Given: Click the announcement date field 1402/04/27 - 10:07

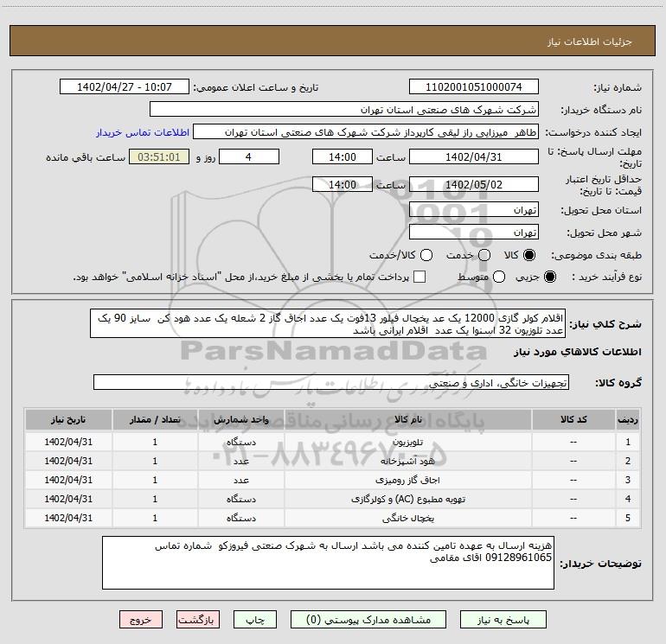Looking at the screenshot, I should 125,87.
